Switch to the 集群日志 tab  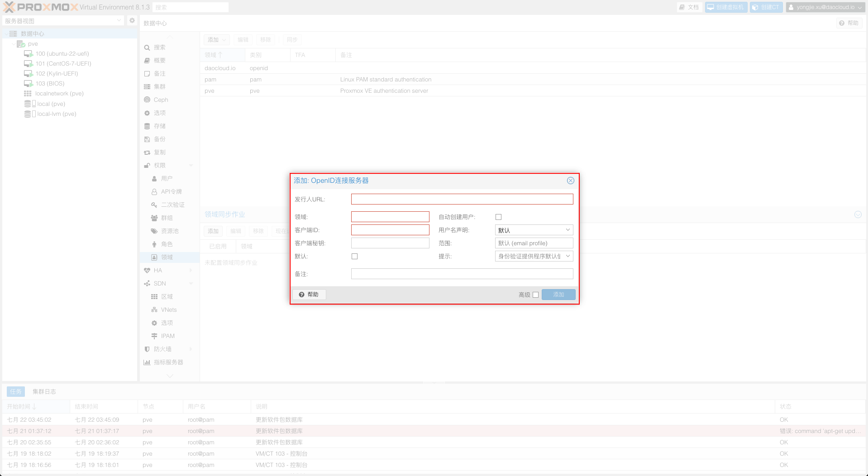[44, 391]
